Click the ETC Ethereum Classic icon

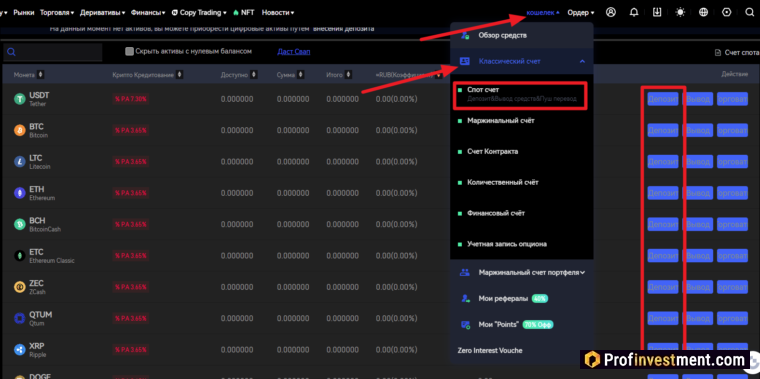coord(19,255)
